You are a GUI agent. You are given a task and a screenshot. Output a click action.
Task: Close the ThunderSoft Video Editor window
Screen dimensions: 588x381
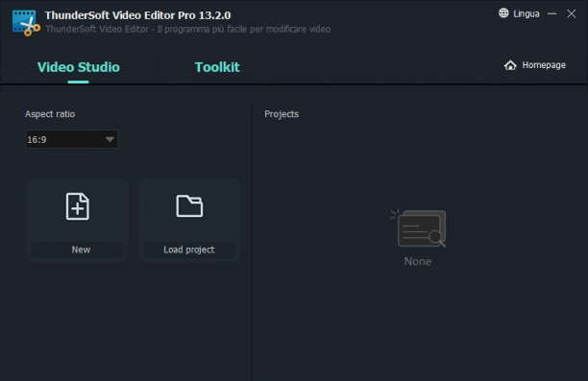click(x=571, y=13)
